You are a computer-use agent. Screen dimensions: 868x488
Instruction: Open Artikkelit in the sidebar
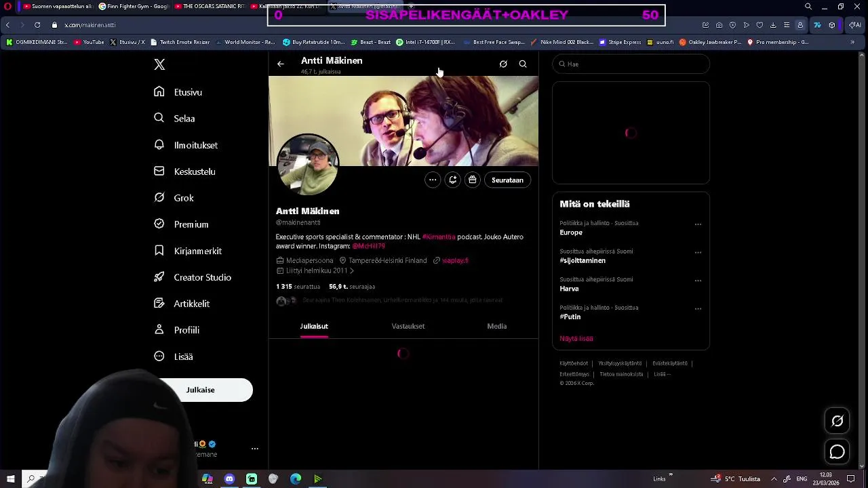(182, 304)
